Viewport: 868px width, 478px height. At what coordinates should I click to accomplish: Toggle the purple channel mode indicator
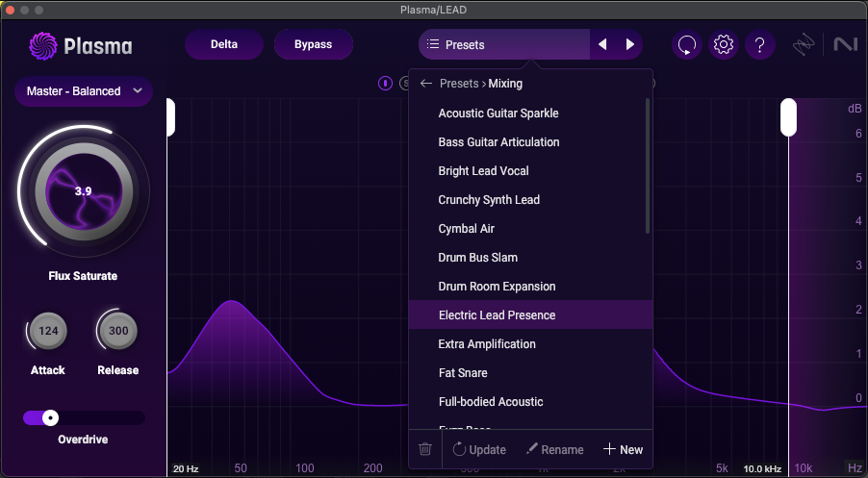[x=385, y=84]
